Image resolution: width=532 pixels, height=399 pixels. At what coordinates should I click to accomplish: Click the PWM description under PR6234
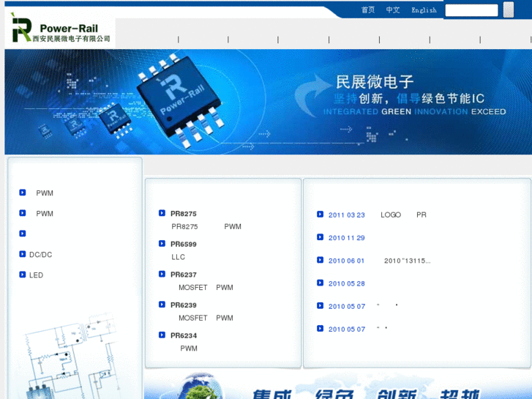[x=189, y=348]
